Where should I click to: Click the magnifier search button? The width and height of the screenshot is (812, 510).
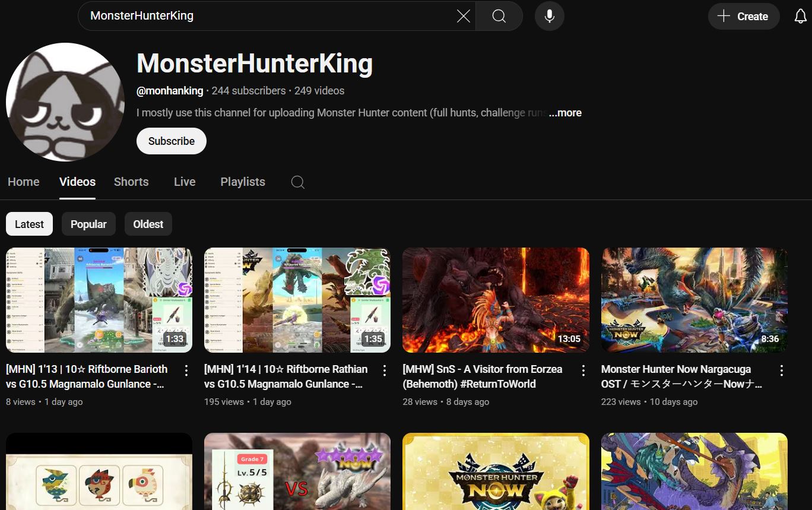499,16
